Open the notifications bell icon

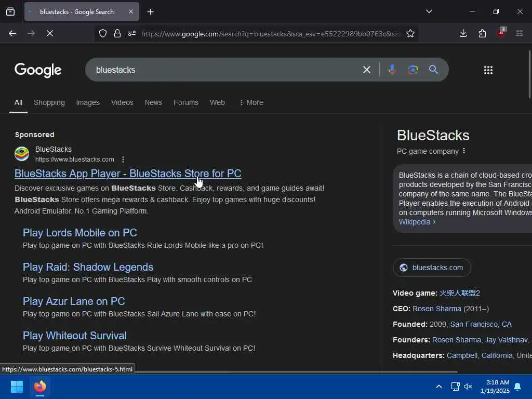tap(518, 387)
